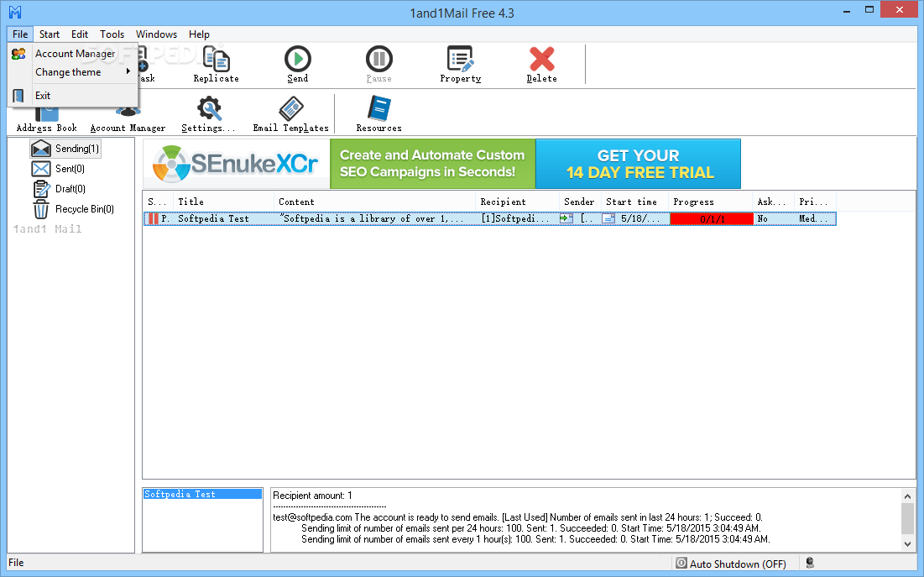Click the paused status icon in task row
This screenshot has height=577, width=924.
154,219
